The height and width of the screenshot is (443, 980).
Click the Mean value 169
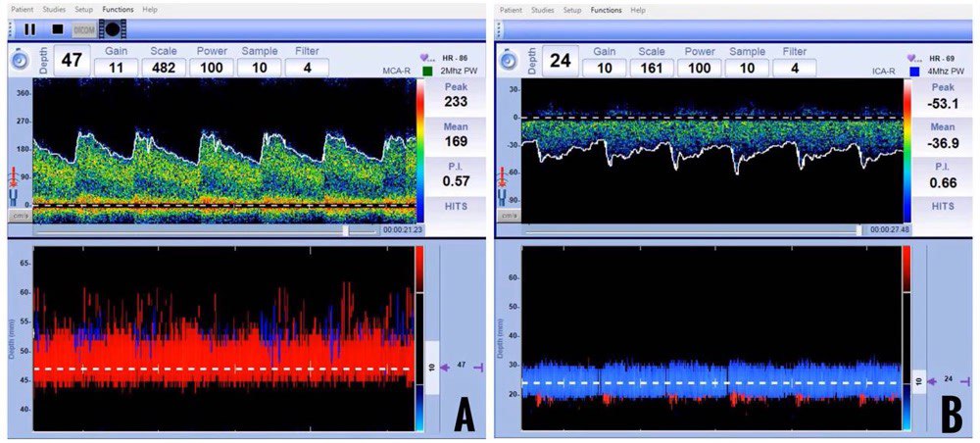pyautogui.click(x=458, y=141)
